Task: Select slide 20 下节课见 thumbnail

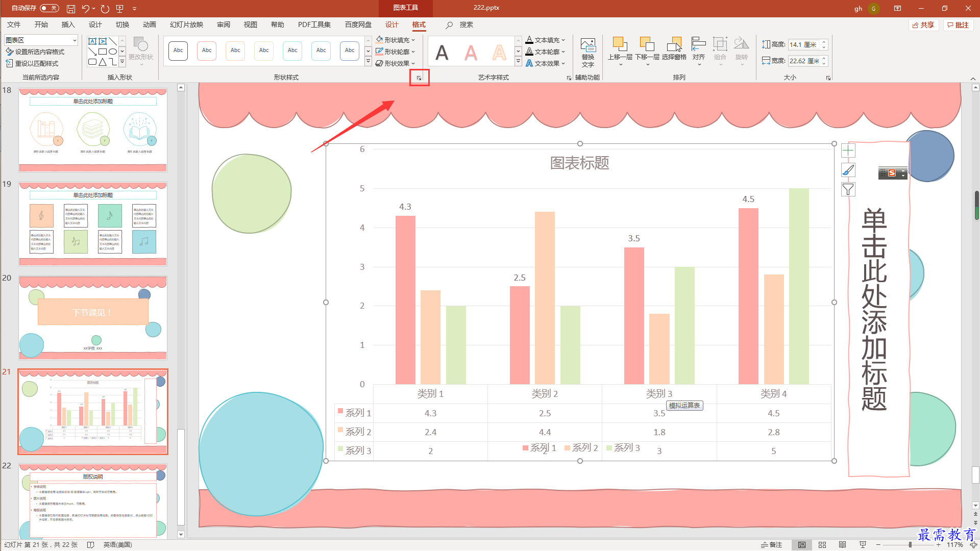Action: 93,318
